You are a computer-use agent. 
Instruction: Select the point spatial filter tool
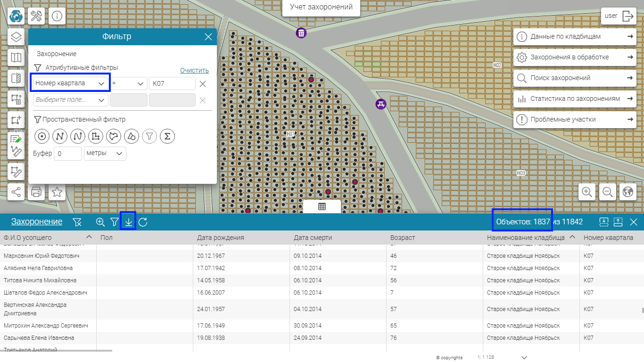(42, 137)
